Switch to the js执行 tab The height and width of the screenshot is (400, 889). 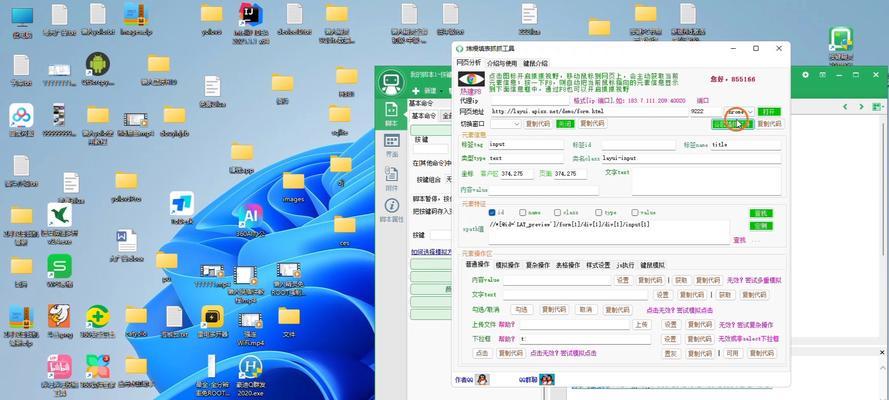click(x=625, y=265)
